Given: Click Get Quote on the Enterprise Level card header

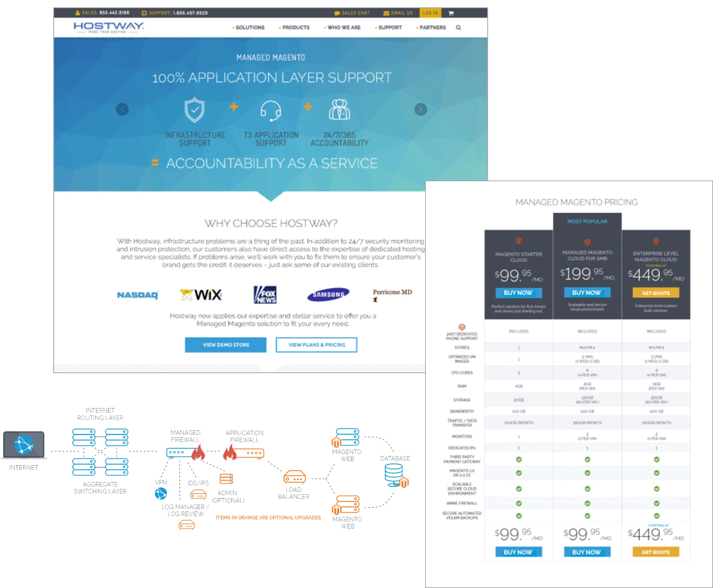Looking at the screenshot, I should pos(656,292).
